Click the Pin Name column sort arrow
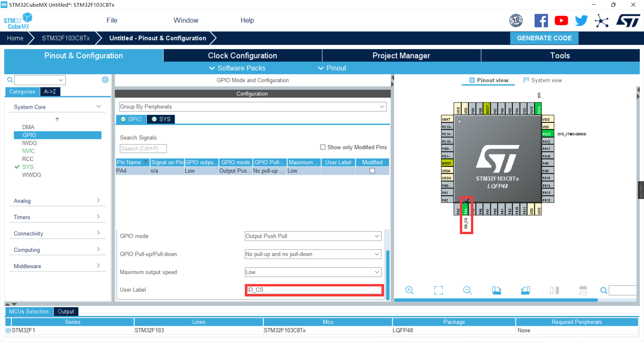The height and width of the screenshot is (342, 644). tap(146, 161)
